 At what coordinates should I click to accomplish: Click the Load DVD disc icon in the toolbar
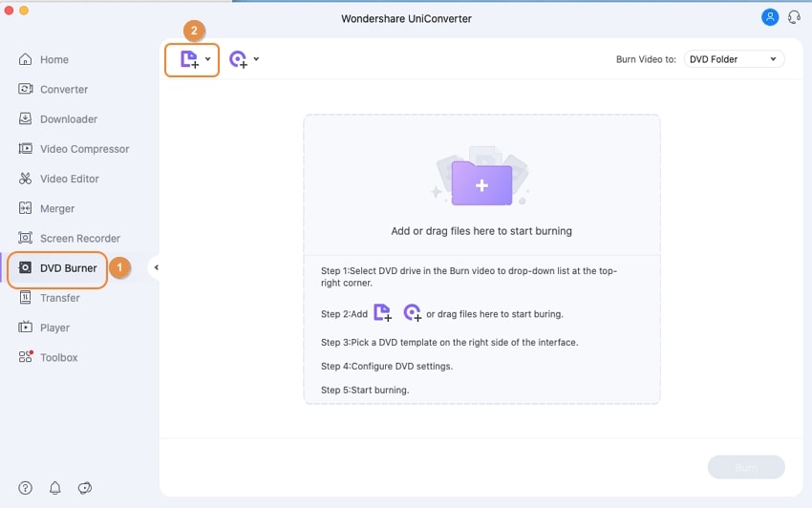click(238, 59)
